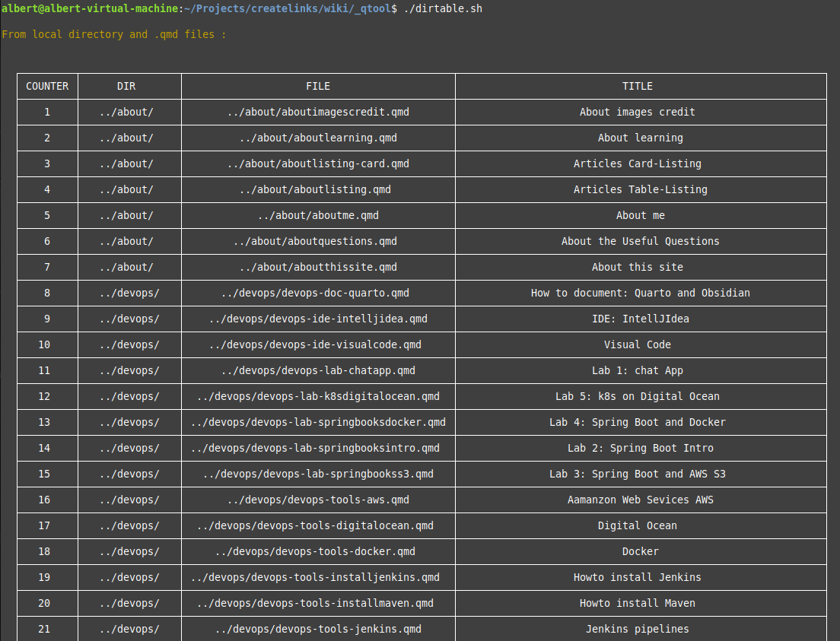Select file ../about/aboutimagescredit.qmd
This screenshot has width=840, height=641.
[318, 112]
